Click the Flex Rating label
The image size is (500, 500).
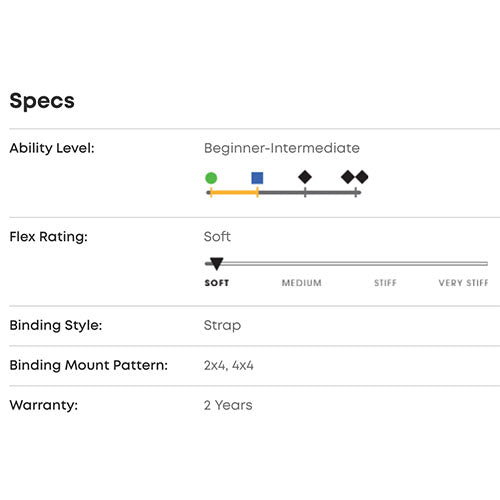[49, 237]
